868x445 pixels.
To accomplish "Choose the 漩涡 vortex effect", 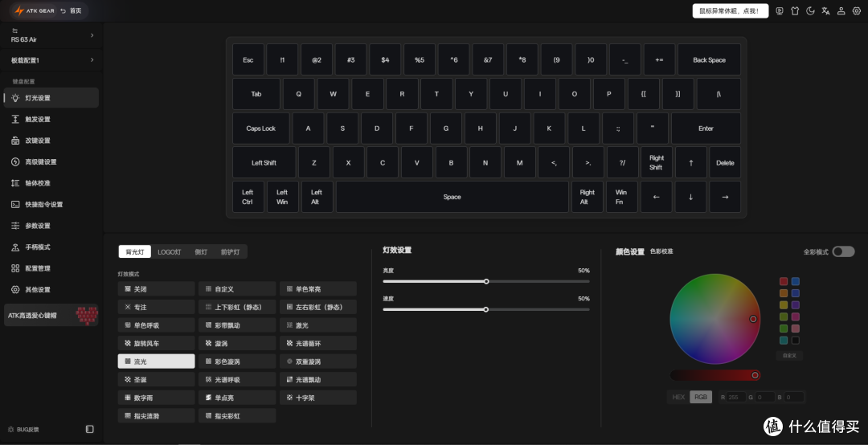I will 237,343.
